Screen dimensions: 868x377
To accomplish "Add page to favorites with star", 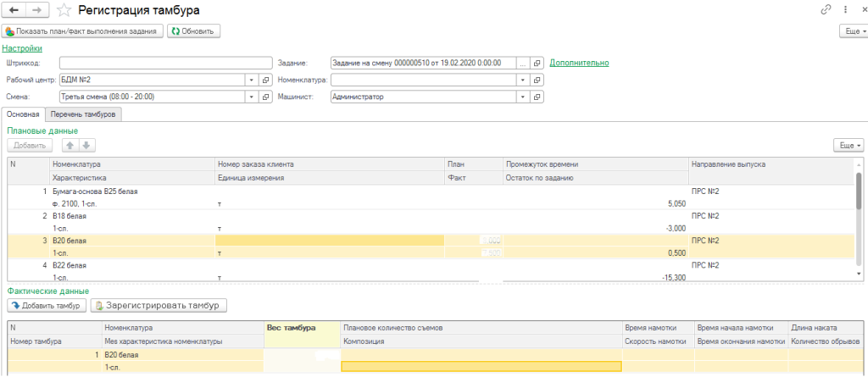I will coord(64,10).
